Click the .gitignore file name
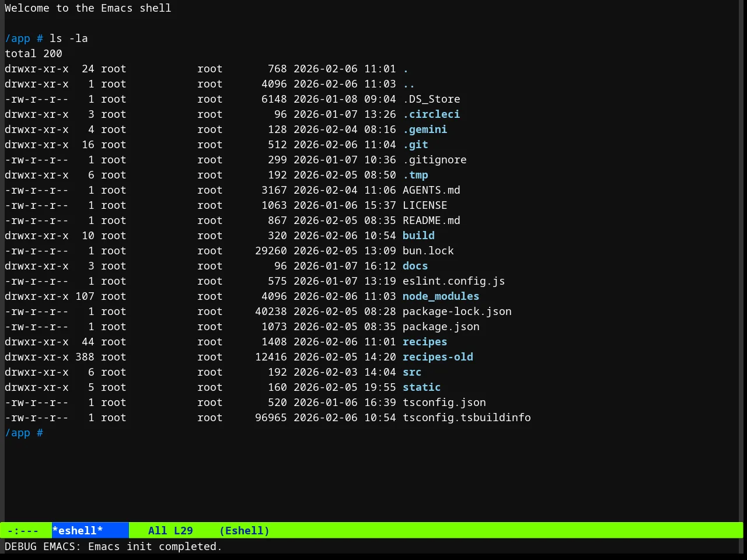Viewport: 747px width, 560px height. point(435,159)
